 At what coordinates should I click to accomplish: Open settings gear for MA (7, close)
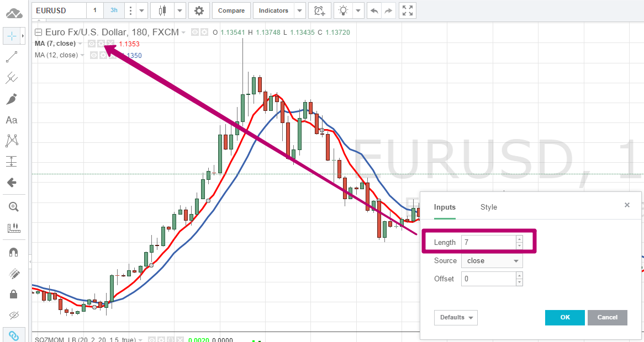coord(101,44)
